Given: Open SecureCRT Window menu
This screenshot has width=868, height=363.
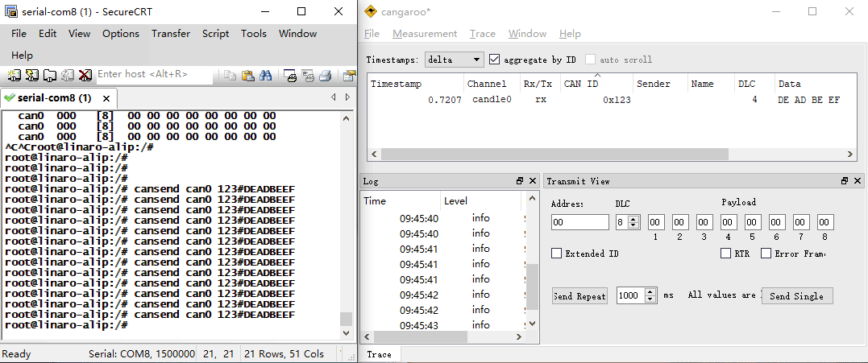Looking at the screenshot, I should click(x=298, y=34).
